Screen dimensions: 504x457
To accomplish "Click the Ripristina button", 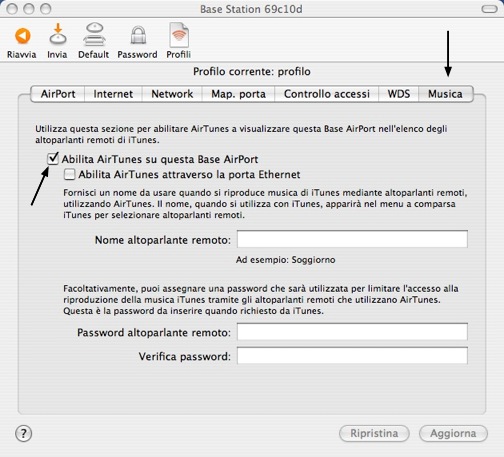I will click(x=374, y=433).
